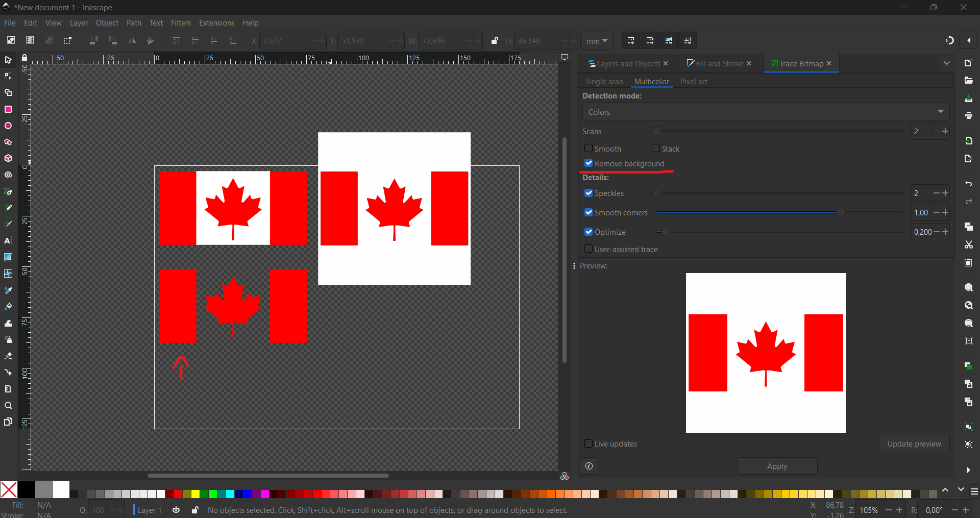980x518 pixels.
Task: Open the mm units dropdown
Action: tap(597, 41)
